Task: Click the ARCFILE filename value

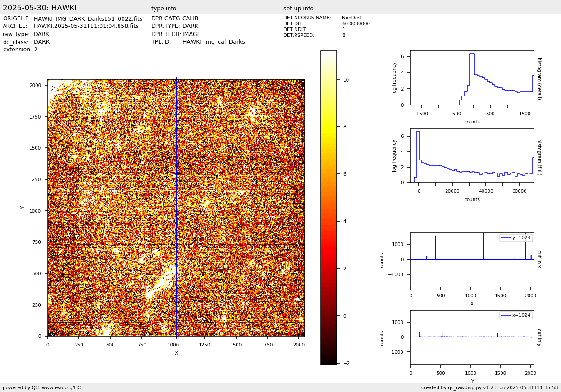Action: 86,27
